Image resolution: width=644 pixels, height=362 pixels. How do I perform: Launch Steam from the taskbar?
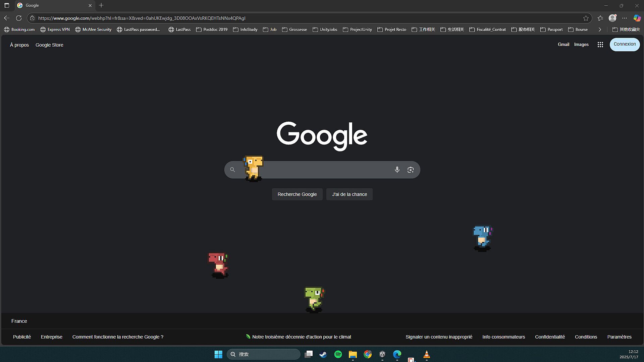pyautogui.click(x=323, y=354)
